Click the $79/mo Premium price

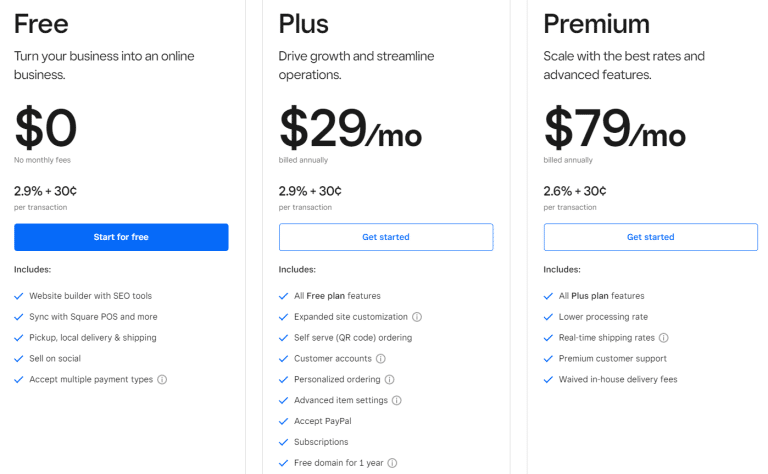615,128
